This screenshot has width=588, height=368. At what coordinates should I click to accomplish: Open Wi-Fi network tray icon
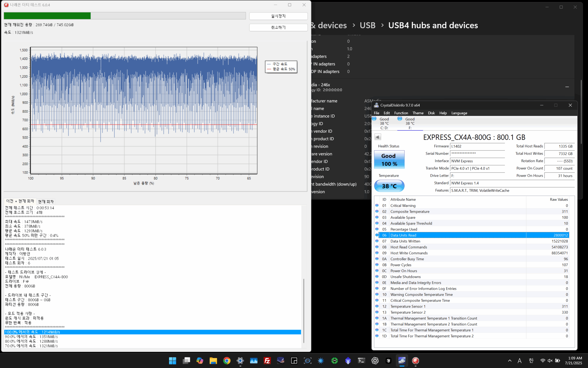pyautogui.click(x=543, y=360)
